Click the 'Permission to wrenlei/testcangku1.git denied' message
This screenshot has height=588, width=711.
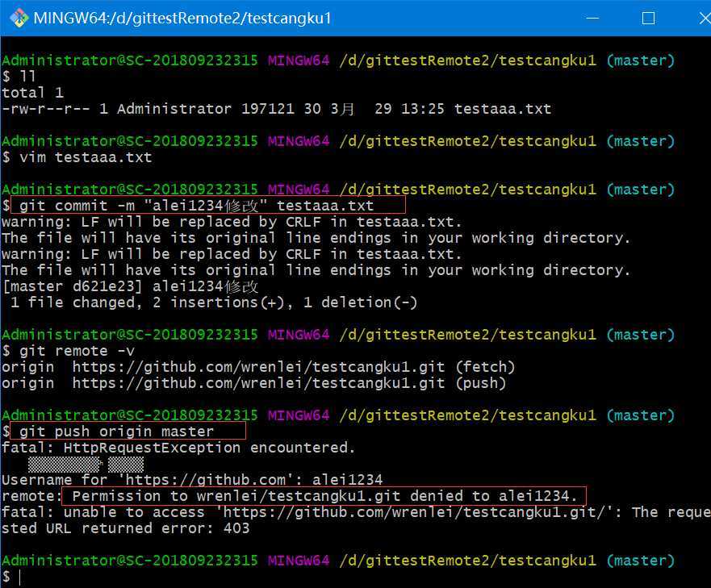pyautogui.click(x=324, y=496)
